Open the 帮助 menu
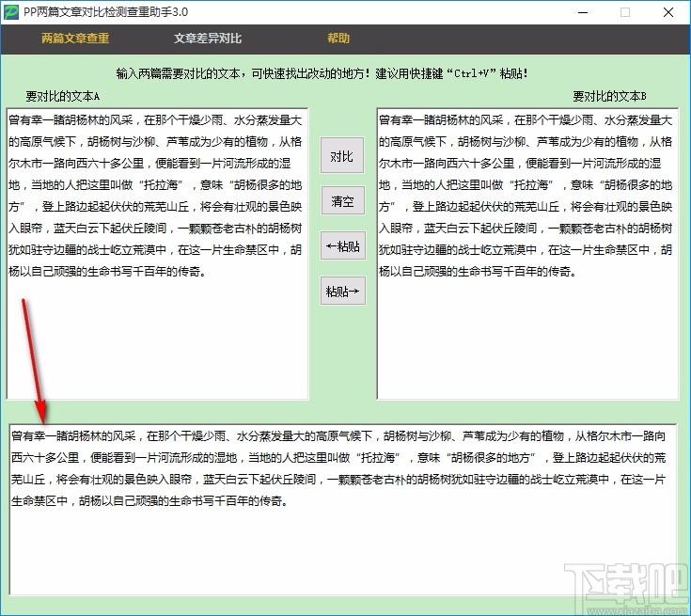691x616 pixels. click(x=338, y=39)
